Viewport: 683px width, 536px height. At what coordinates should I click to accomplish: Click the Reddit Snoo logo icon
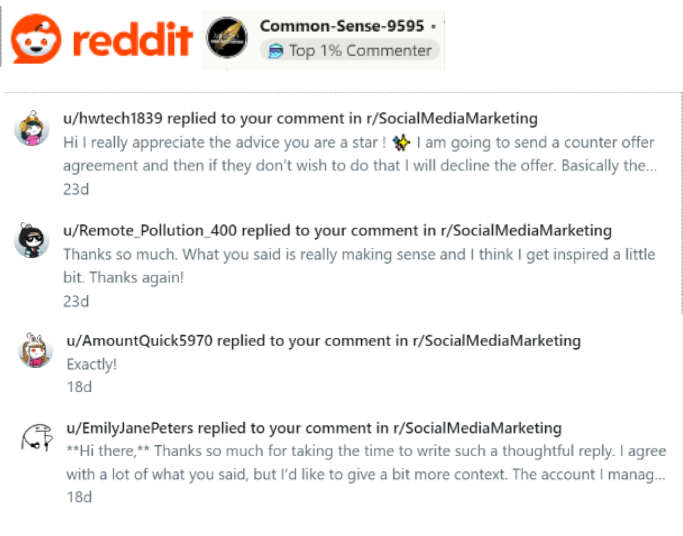pos(35,38)
